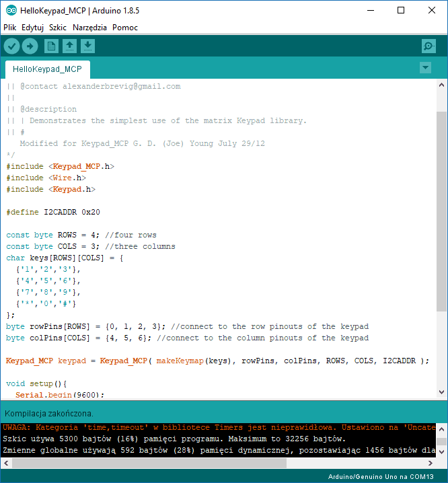Click console horizontal scroll left arrow
This screenshot has height=483, width=448.
coord(6,463)
